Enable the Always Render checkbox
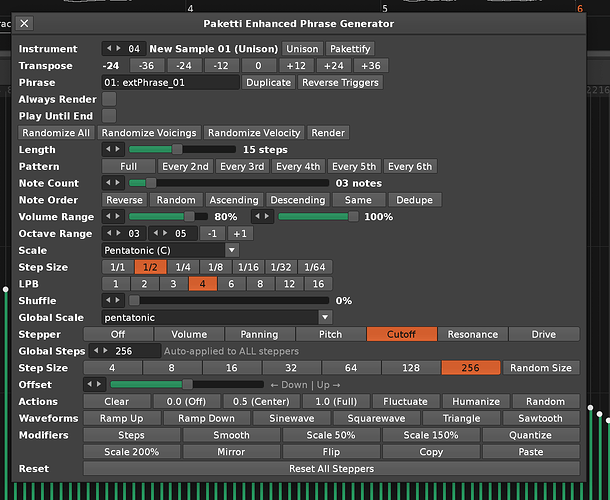 tap(109, 99)
